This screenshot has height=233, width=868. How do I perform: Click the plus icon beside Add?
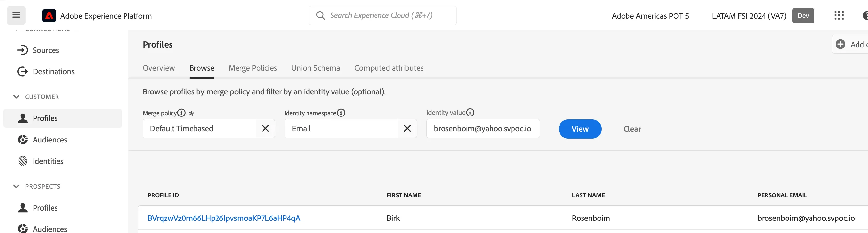pos(840,44)
